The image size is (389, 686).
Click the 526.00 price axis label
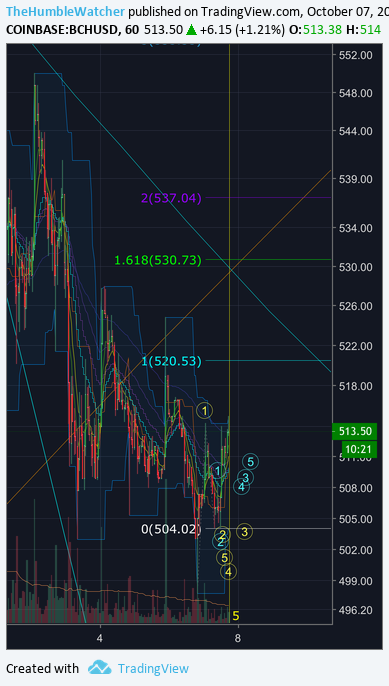356,306
